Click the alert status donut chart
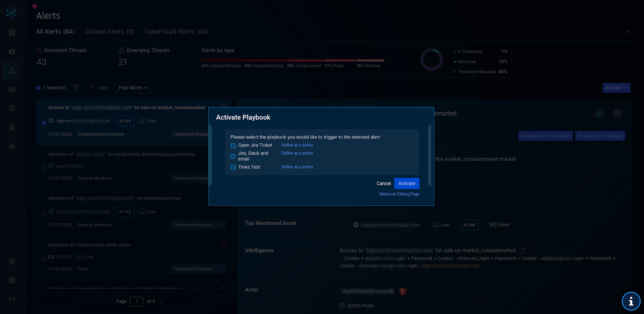The image size is (644, 314). click(x=431, y=60)
